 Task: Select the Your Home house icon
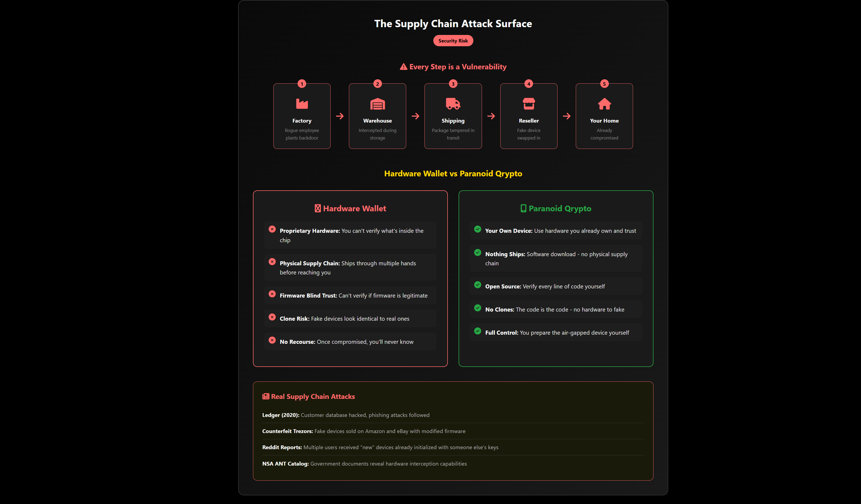[604, 103]
